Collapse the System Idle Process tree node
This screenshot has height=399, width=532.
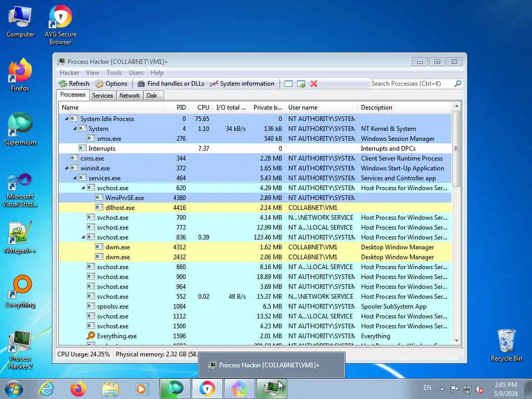tap(66, 119)
